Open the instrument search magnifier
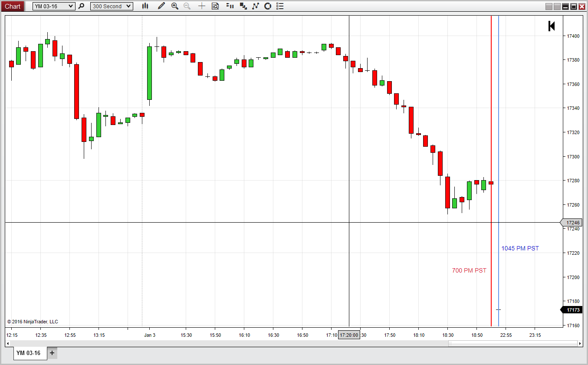The width and height of the screenshot is (588, 365). click(81, 6)
